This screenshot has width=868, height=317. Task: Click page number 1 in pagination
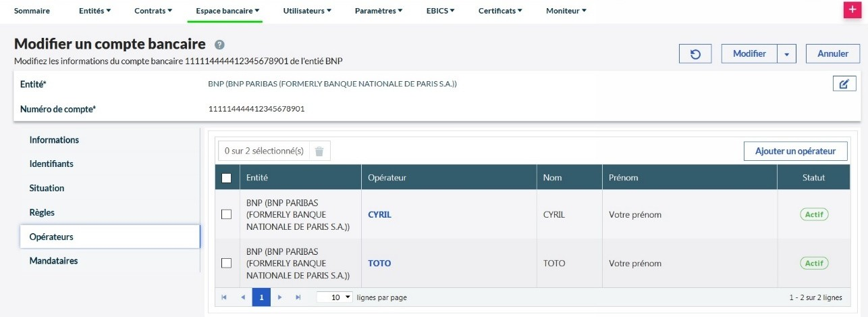click(x=261, y=297)
